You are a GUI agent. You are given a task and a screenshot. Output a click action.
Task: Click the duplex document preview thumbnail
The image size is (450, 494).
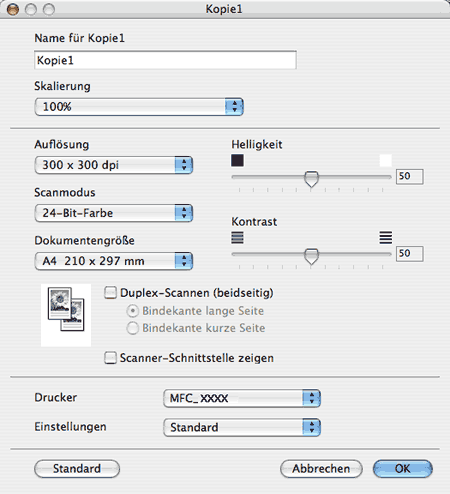(66, 315)
